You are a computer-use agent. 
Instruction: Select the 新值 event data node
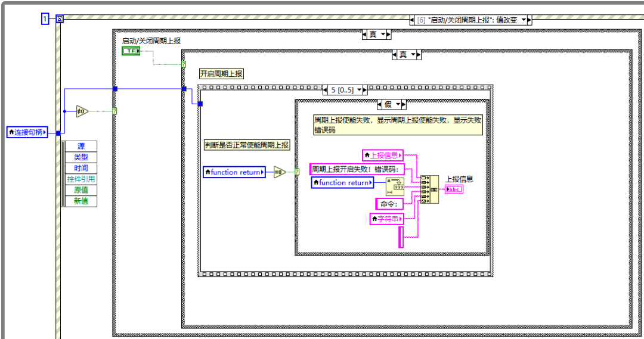[x=81, y=201]
